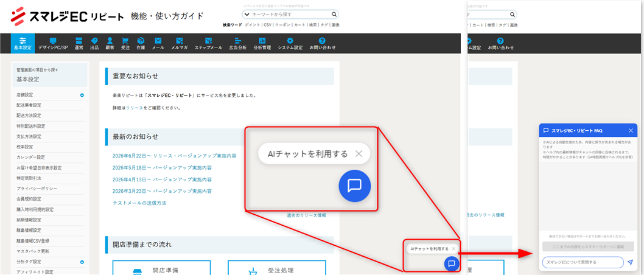
Task: Open the search box category chevron dropdown
Action: [x=247, y=15]
